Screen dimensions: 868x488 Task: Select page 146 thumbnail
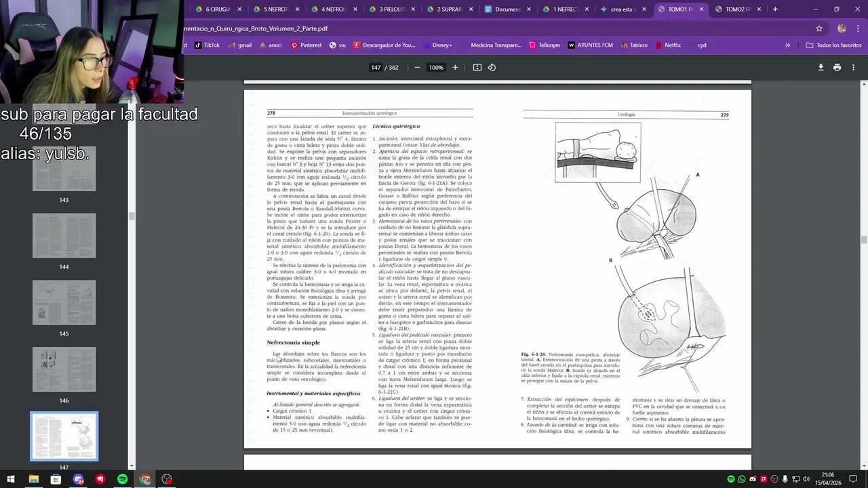click(64, 369)
